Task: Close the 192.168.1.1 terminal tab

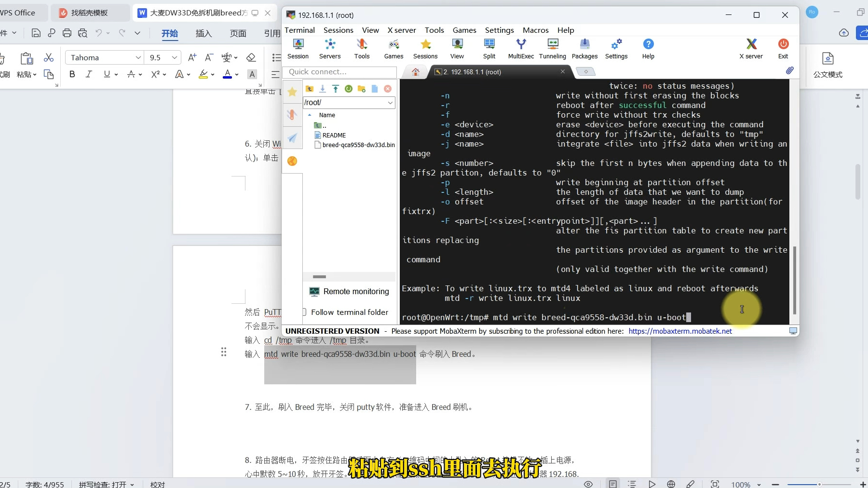Action: (562, 71)
